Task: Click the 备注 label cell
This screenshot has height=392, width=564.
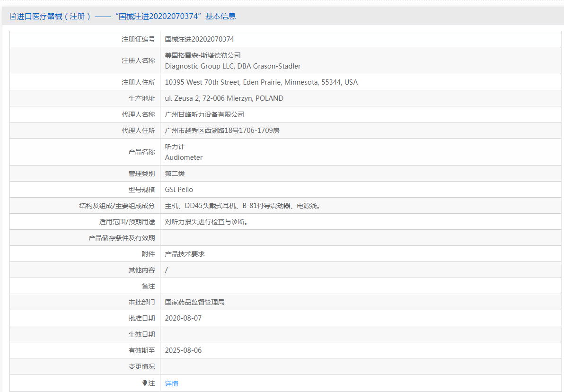Action: point(85,286)
